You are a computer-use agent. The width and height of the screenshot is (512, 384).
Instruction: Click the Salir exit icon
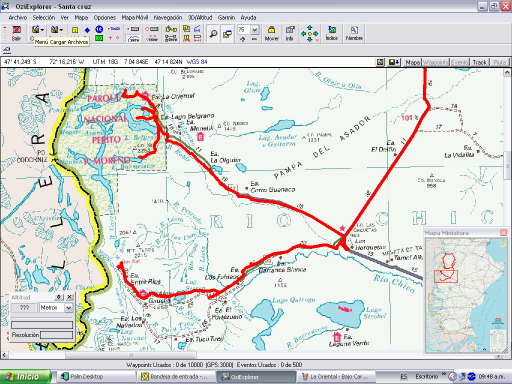coord(16,33)
